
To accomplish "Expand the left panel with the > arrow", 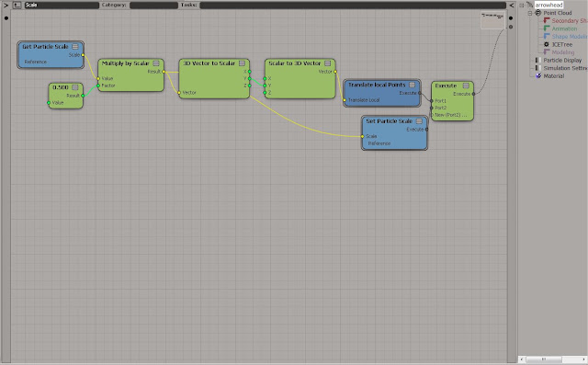I will [6, 5].
